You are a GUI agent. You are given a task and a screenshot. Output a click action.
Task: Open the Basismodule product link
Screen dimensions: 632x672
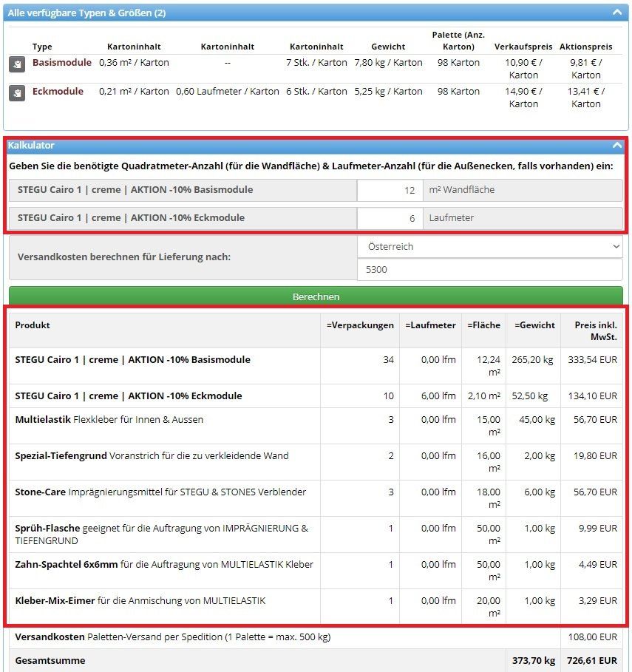62,63
